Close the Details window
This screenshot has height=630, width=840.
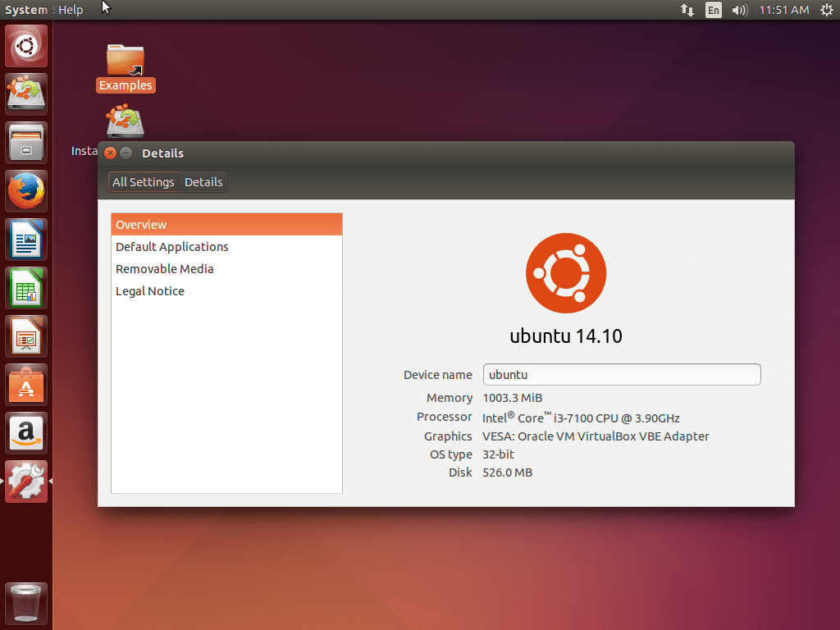coord(111,153)
